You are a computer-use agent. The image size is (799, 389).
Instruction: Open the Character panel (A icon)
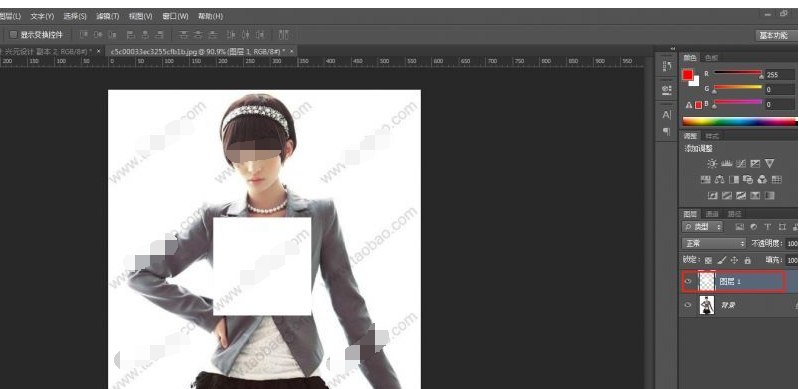667,115
